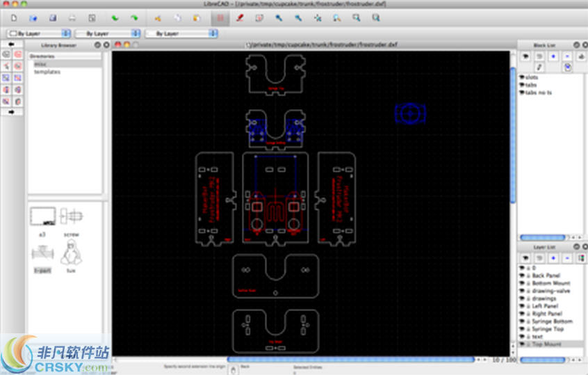Show all blocks in Block List
Screen dimensions: 588x375
pos(525,56)
